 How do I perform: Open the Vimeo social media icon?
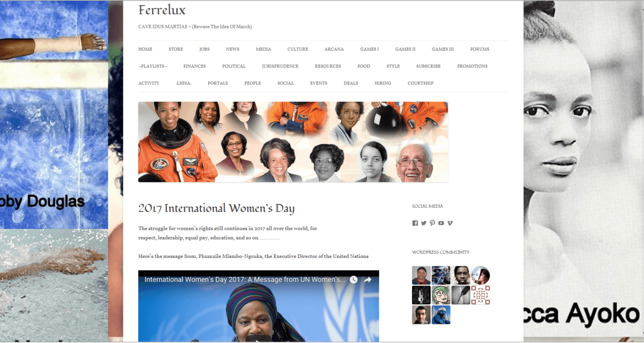click(450, 223)
